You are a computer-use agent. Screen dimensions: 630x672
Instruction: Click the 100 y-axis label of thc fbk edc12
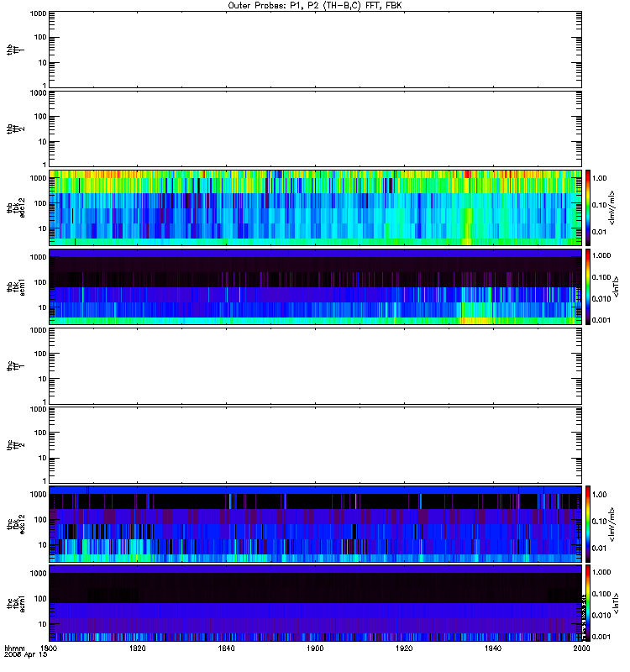tap(40, 520)
